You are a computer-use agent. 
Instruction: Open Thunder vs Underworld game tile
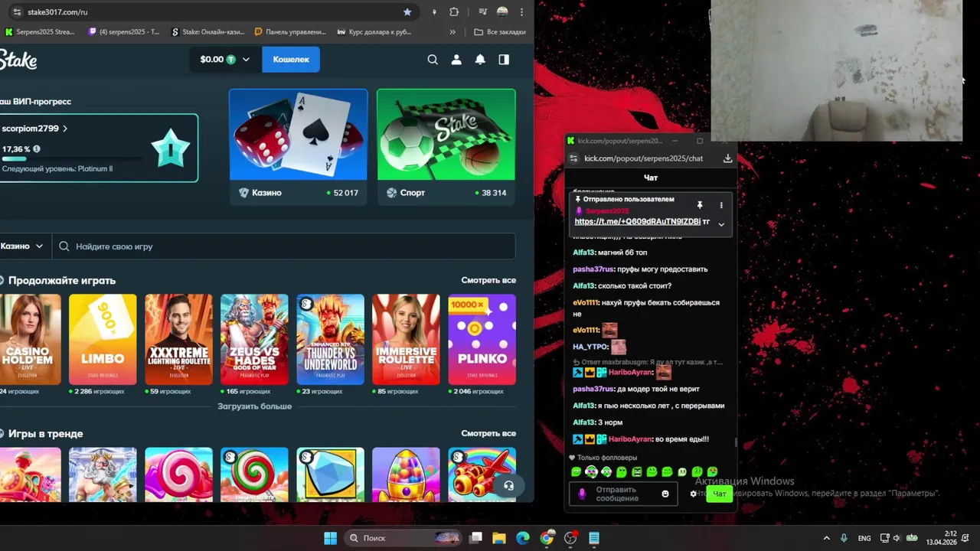point(330,339)
